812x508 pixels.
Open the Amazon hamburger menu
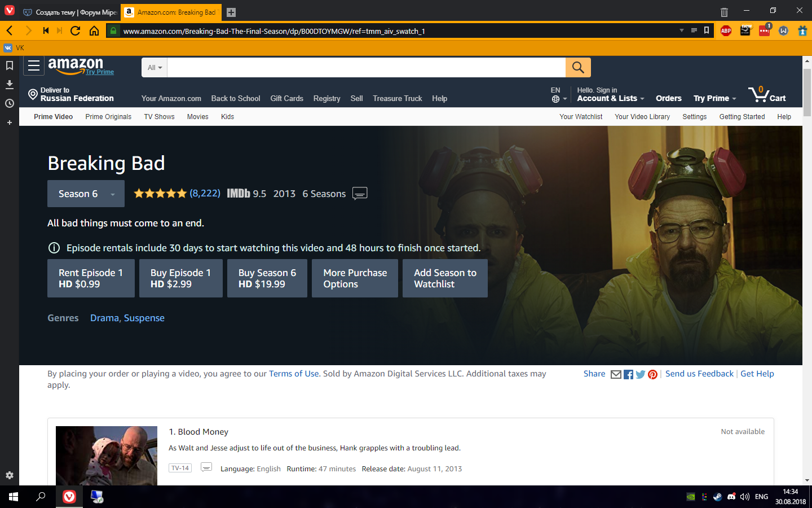[34, 66]
